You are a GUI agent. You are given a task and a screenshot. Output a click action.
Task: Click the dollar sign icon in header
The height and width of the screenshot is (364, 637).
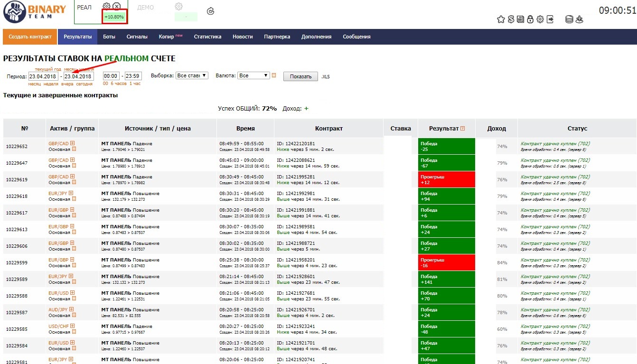pos(511,19)
